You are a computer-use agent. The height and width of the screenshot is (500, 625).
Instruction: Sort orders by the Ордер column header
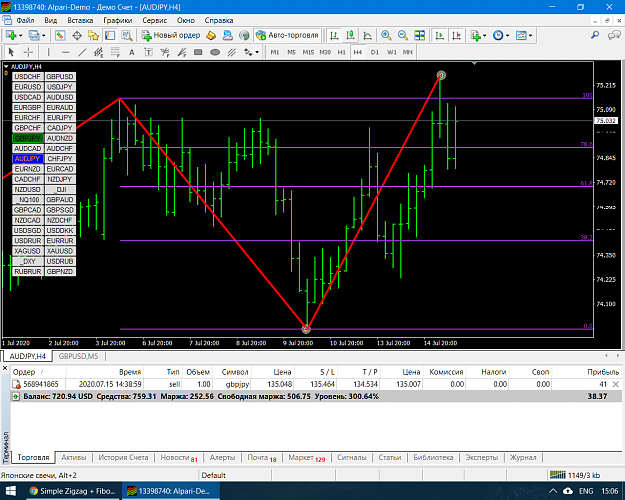click(38, 372)
